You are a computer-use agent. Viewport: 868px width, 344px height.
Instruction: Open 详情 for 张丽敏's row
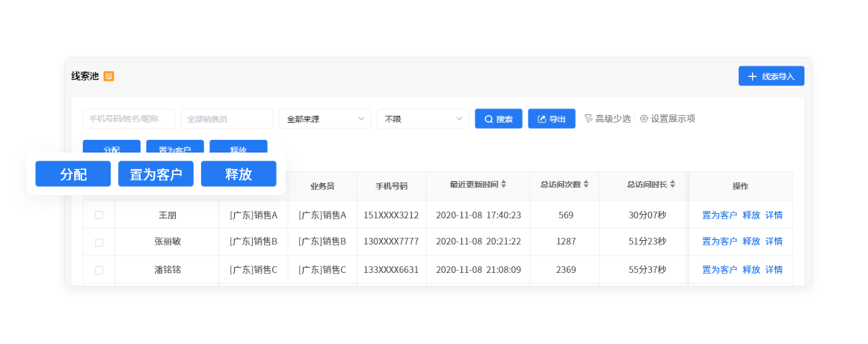point(774,242)
